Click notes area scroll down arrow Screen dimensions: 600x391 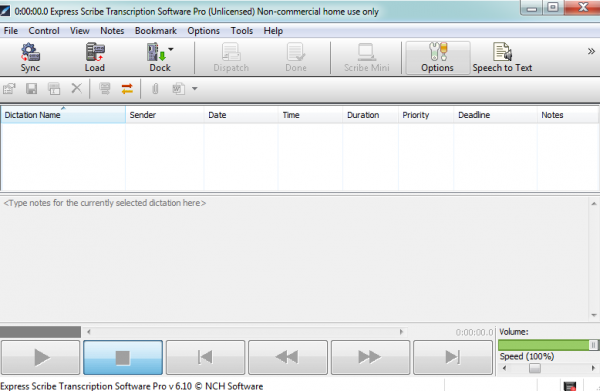[594, 315]
